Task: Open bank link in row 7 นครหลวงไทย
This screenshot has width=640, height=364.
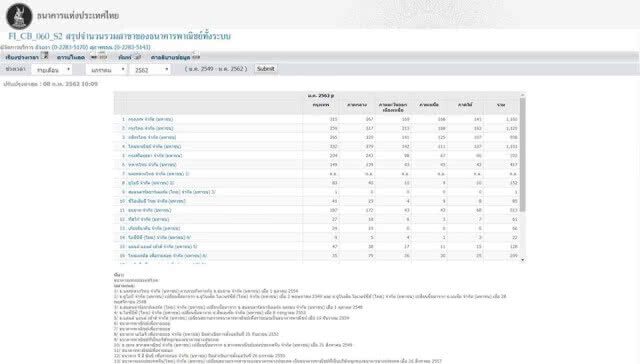Action: click(159, 173)
